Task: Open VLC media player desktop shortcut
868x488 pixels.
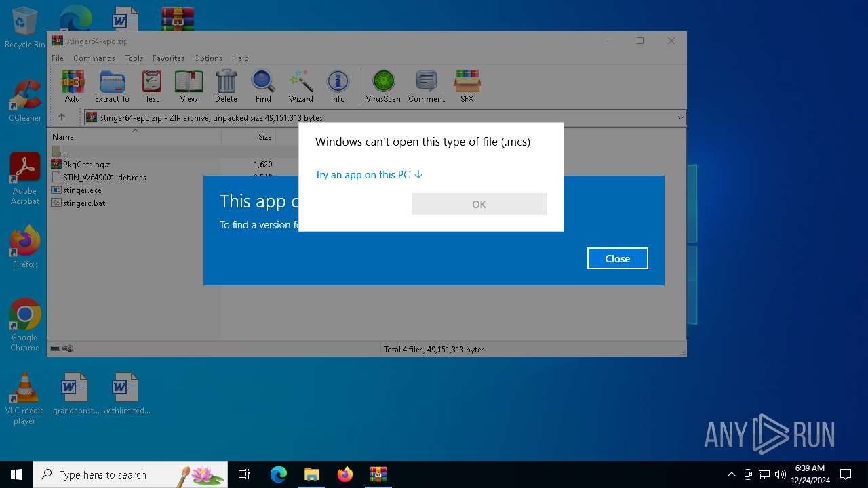Action: pos(24,399)
